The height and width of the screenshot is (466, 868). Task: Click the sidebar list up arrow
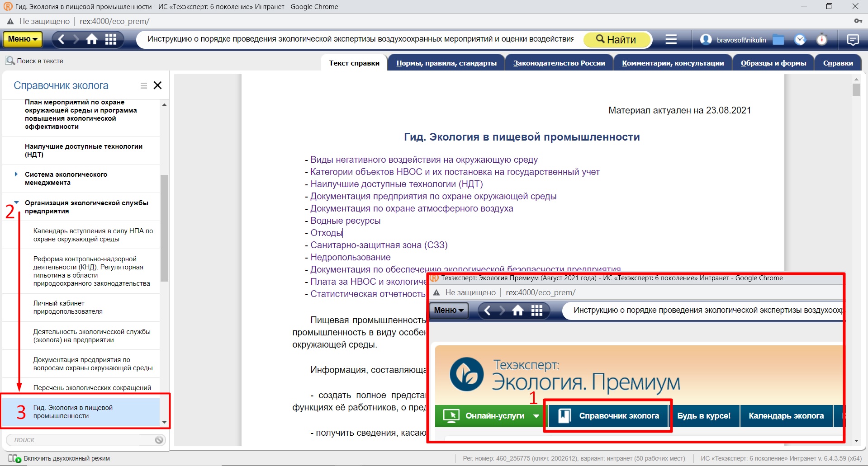coord(164,104)
